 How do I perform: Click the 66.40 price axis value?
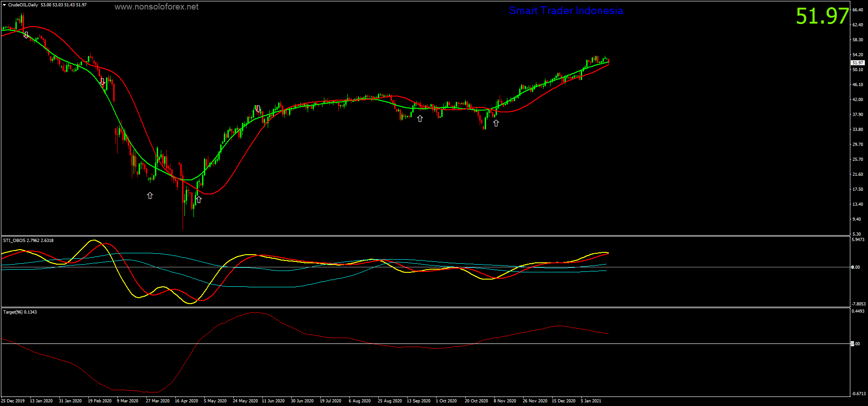click(x=858, y=10)
